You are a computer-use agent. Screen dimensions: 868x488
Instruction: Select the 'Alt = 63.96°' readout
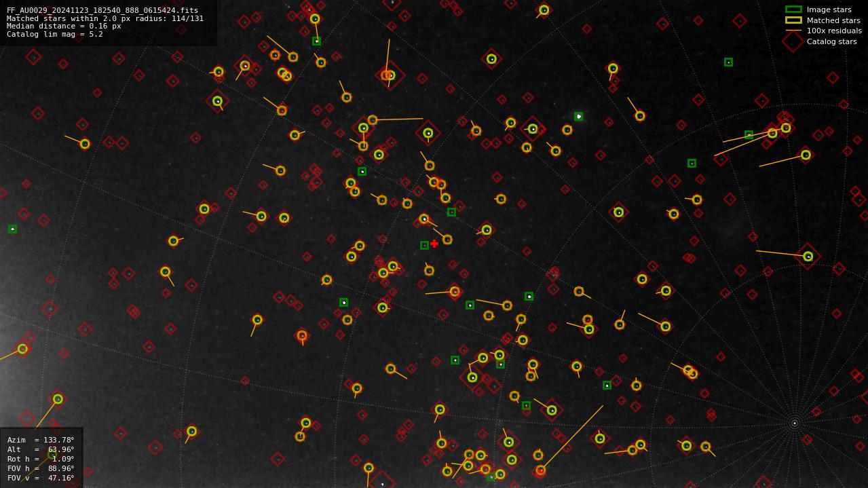(41, 449)
